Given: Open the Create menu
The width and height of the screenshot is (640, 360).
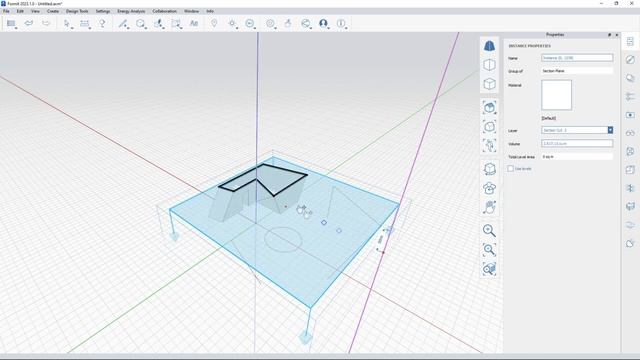Looking at the screenshot, I should 53,11.
